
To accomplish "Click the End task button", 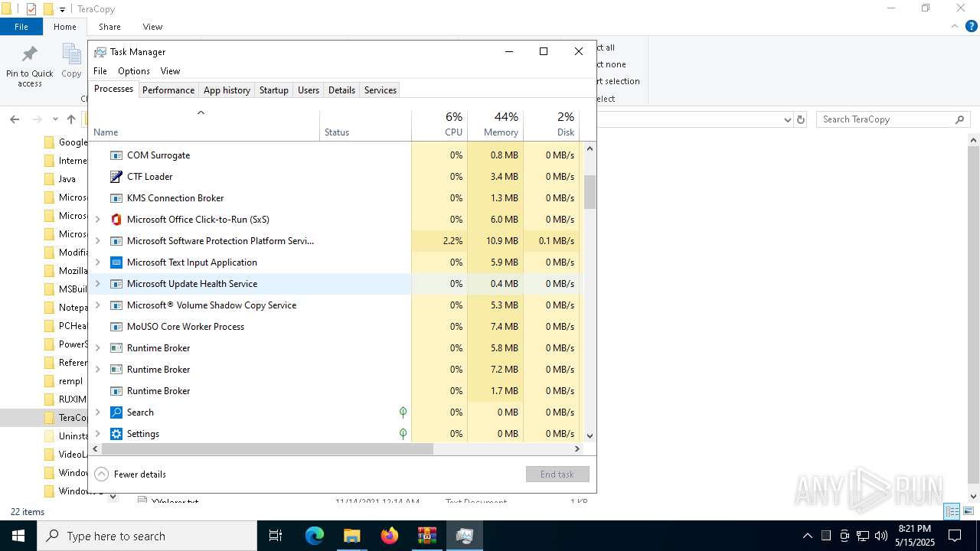I will pos(557,474).
